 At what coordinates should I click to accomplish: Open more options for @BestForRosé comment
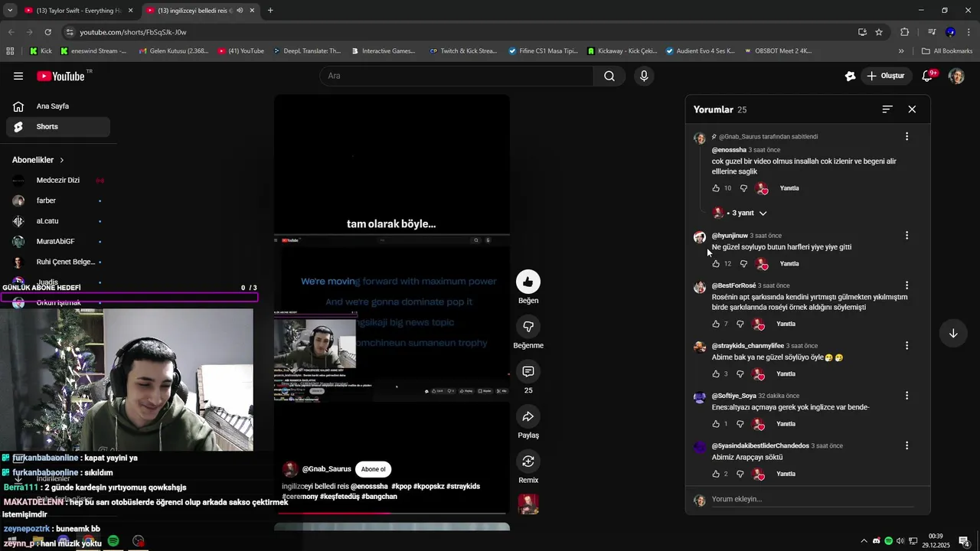click(x=906, y=285)
